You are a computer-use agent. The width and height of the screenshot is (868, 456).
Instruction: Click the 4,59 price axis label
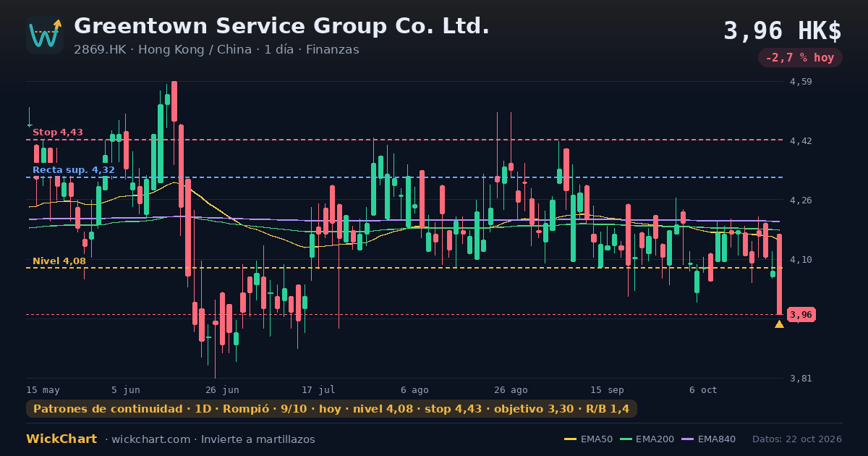801,82
